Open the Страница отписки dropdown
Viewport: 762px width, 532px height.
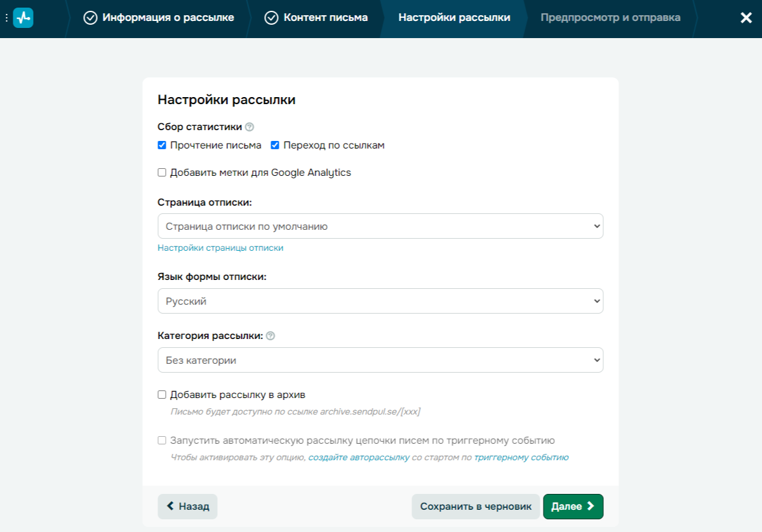pos(380,226)
